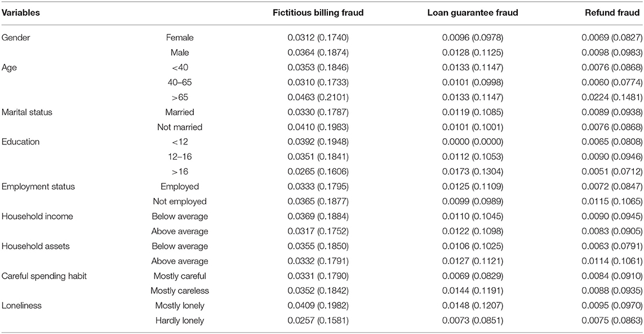644x334 pixels.
Task: Click the cell 0.0369 (0.1884)
Action: tap(318, 216)
